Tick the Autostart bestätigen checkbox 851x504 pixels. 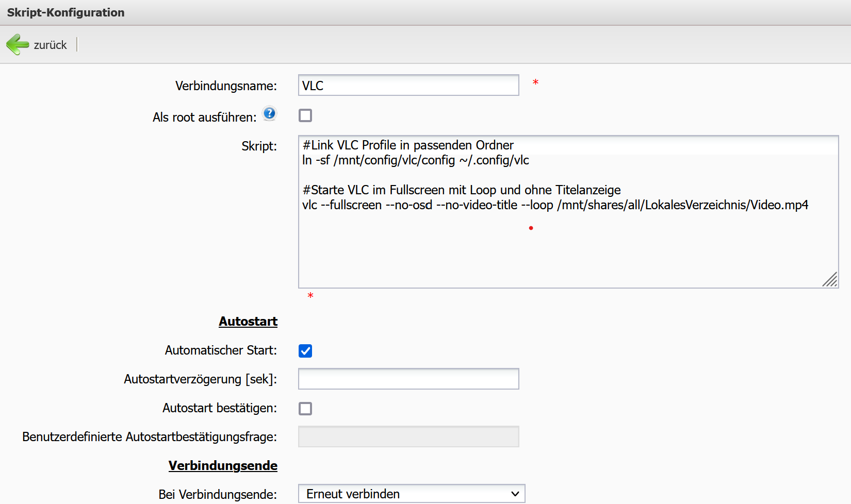(305, 409)
